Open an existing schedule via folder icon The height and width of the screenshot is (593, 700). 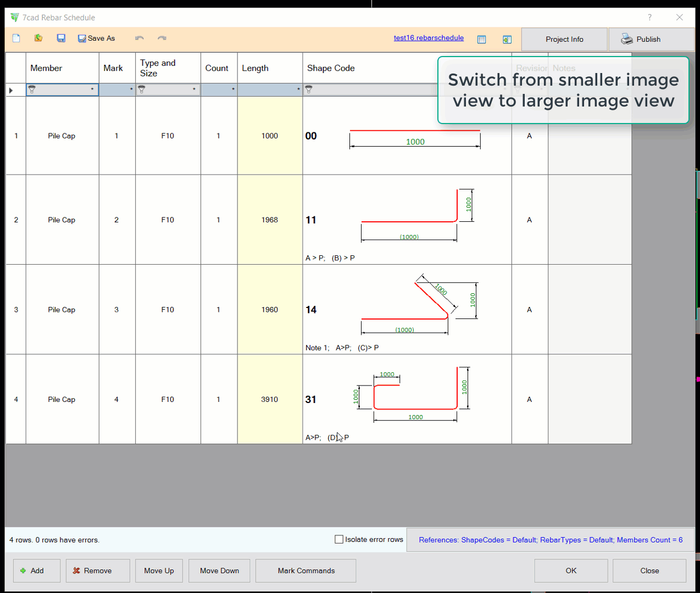(38, 38)
